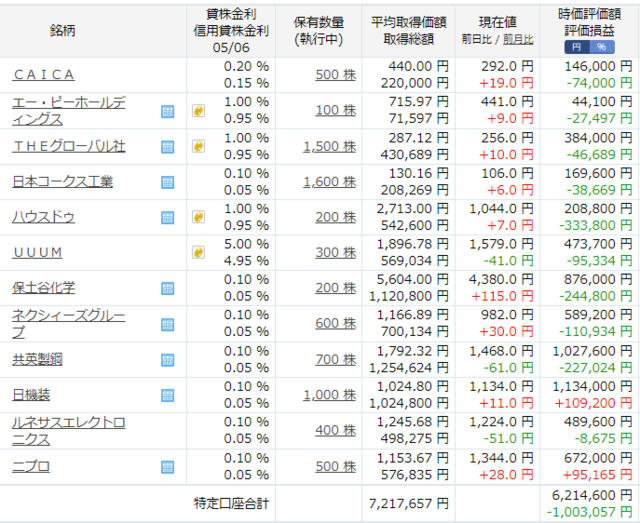
Task: Open 日本コークス工業 stock link
Action: 62,182
